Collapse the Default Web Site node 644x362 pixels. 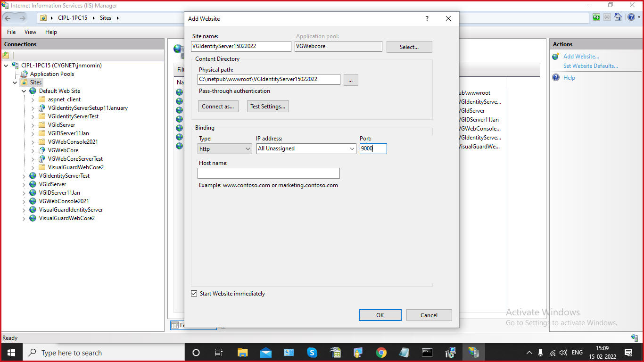24,90
